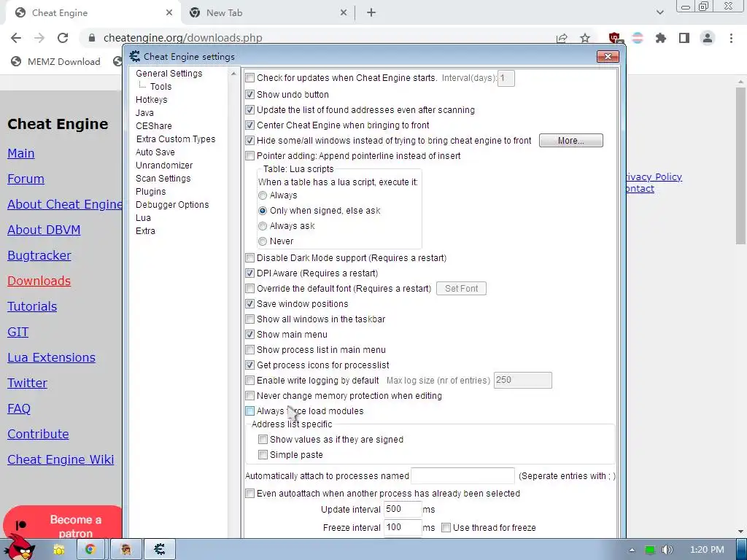Open the Auto Save settings page

155,152
